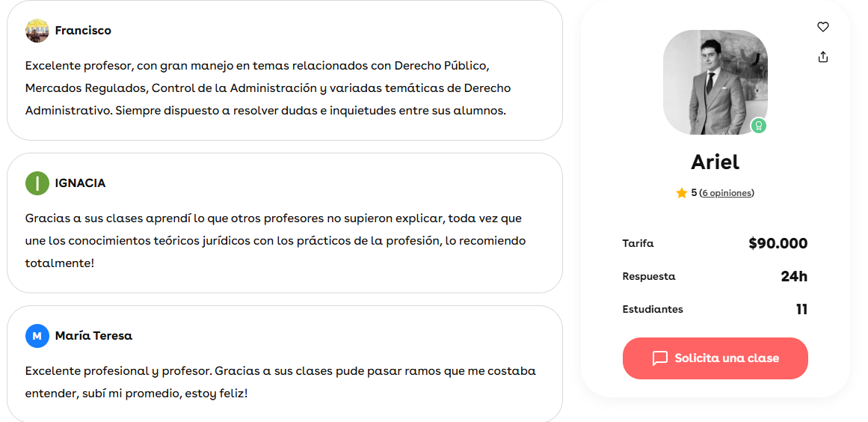Click the yellow star rating icon

pos(681,193)
